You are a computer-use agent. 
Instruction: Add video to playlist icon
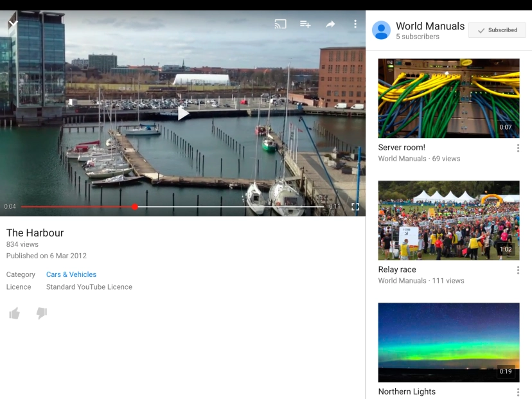[305, 24]
